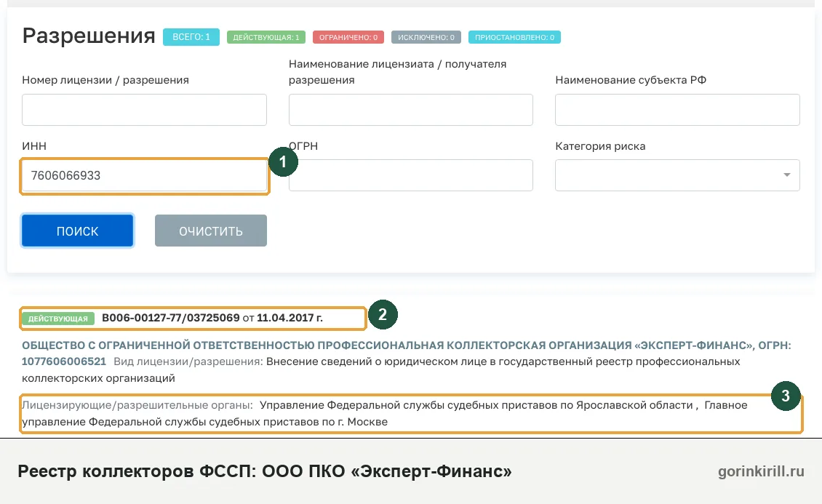Click the ПОИСК search button

tap(78, 231)
